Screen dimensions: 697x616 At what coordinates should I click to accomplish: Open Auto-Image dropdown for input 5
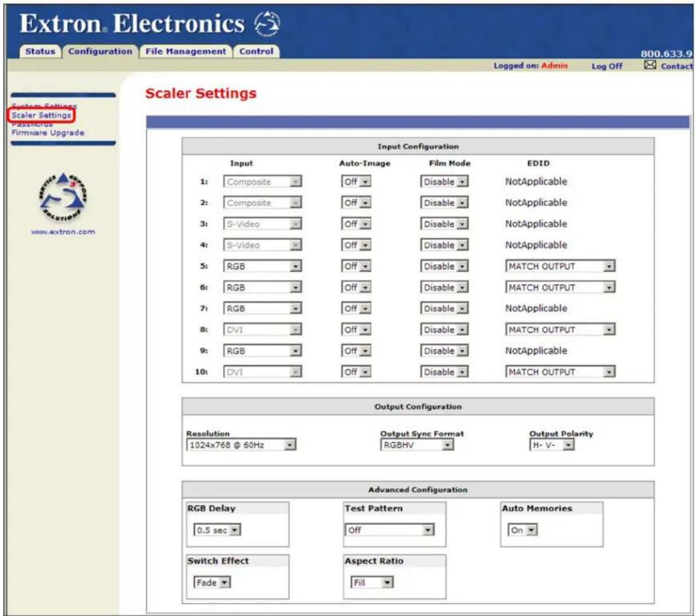(356, 266)
